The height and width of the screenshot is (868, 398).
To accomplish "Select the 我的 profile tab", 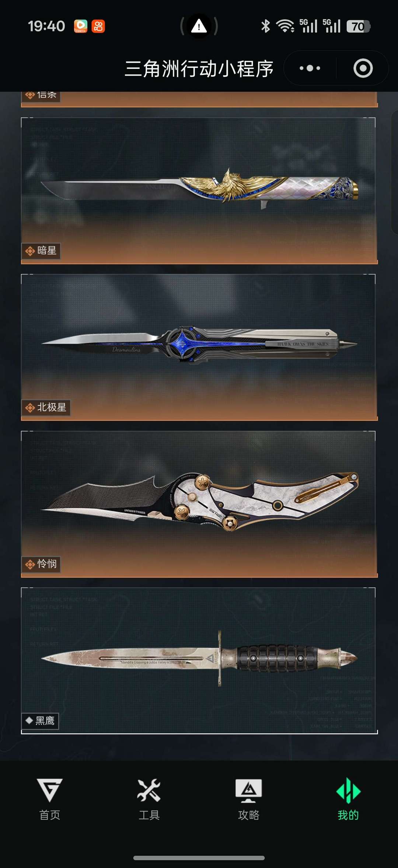I will 348,799.
